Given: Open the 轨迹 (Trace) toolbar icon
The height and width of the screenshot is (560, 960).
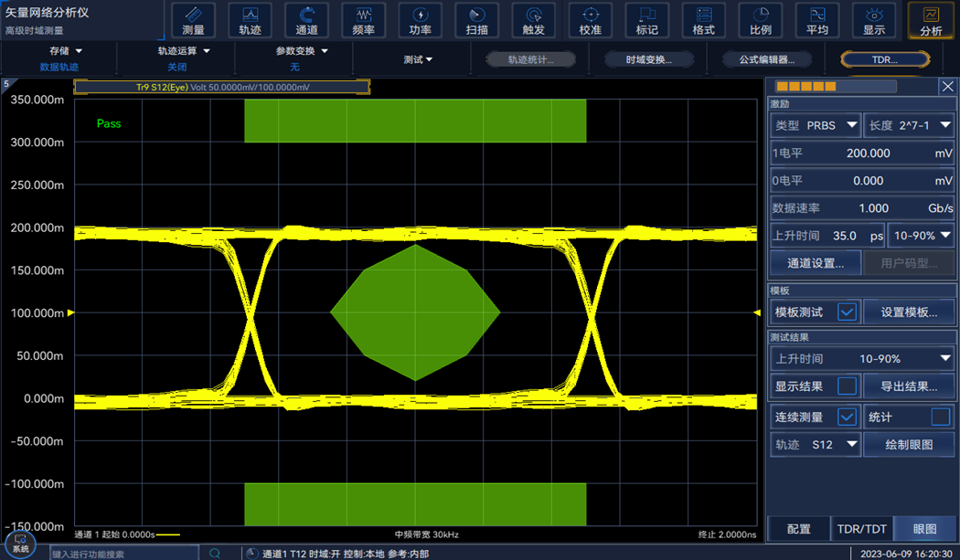Looking at the screenshot, I should coord(250,20).
